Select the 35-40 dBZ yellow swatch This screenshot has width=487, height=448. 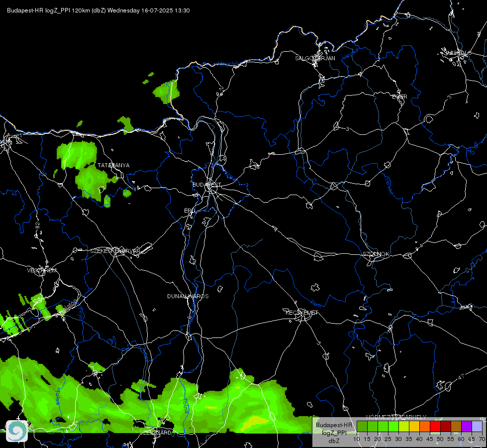[414, 426]
